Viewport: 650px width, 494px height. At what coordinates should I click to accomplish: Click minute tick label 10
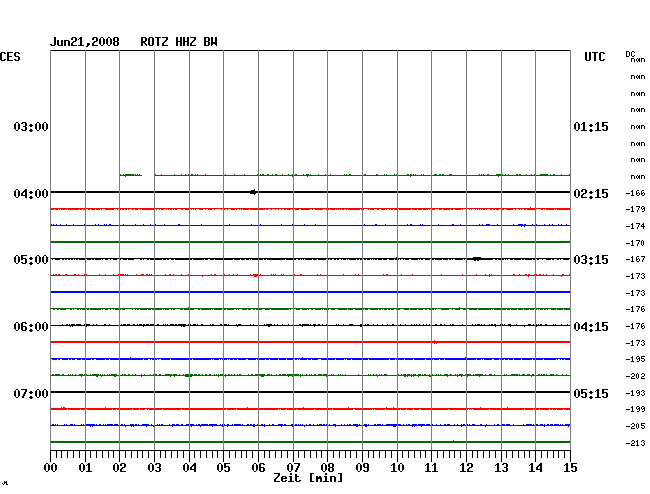pos(397,468)
